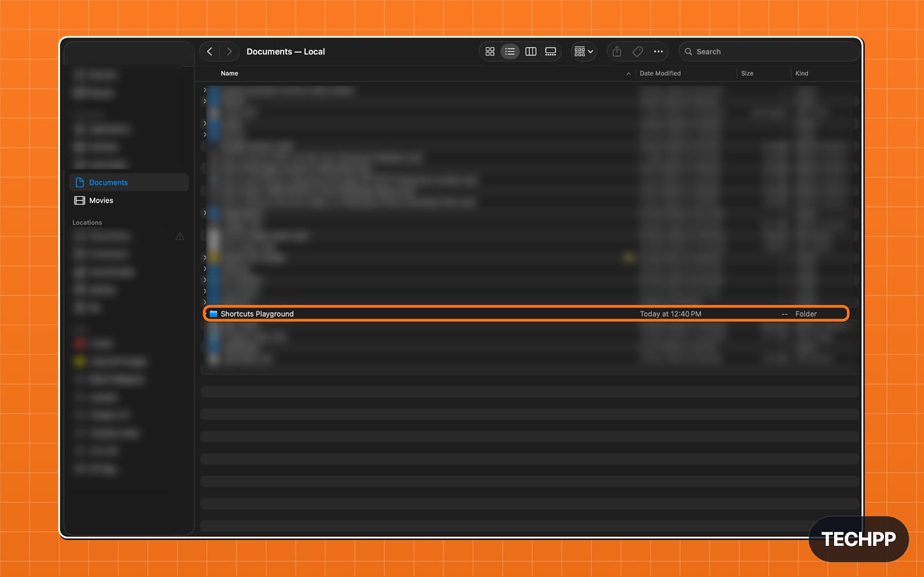Click into the Search field
Image resolution: width=924 pixels, height=577 pixels.
coord(769,52)
